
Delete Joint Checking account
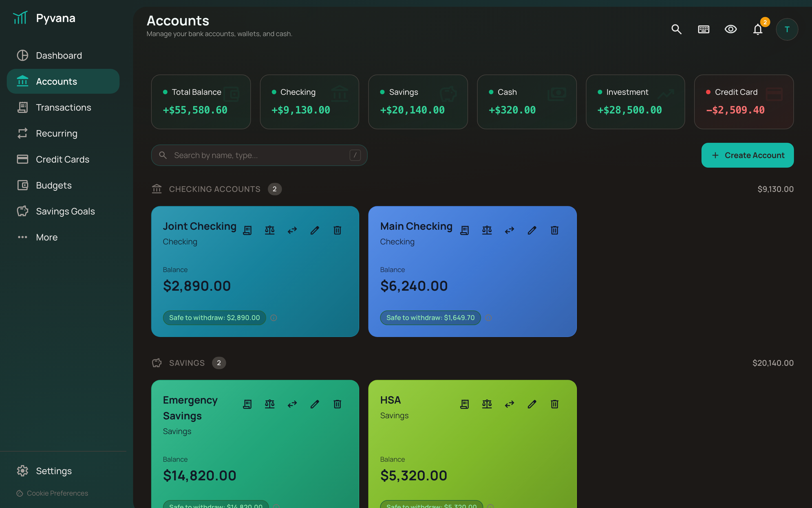pyautogui.click(x=337, y=230)
